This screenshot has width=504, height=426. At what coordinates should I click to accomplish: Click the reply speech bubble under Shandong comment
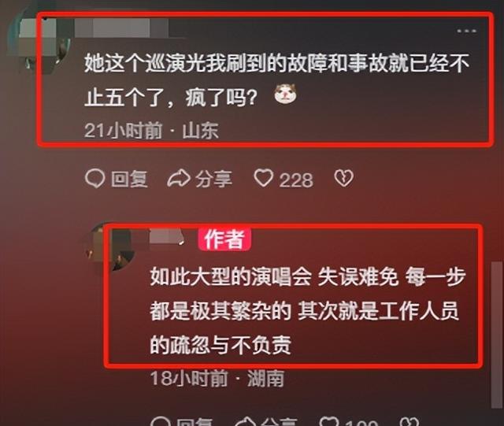94,179
